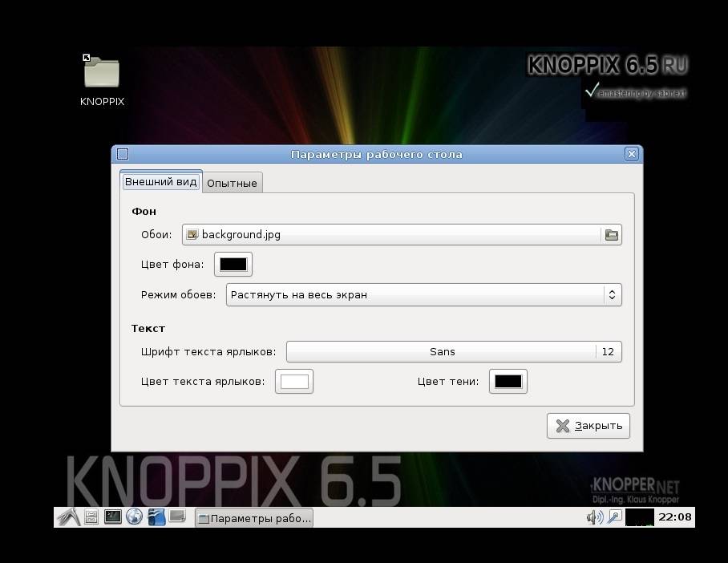
Task: Click the Параметры рабочего стола title bar
Action: [x=377, y=154]
